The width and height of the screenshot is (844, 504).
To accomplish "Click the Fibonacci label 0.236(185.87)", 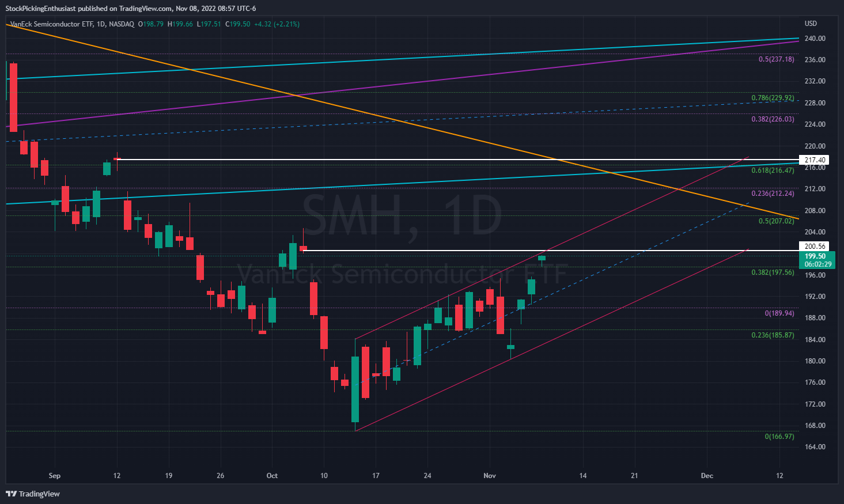I will (x=773, y=335).
